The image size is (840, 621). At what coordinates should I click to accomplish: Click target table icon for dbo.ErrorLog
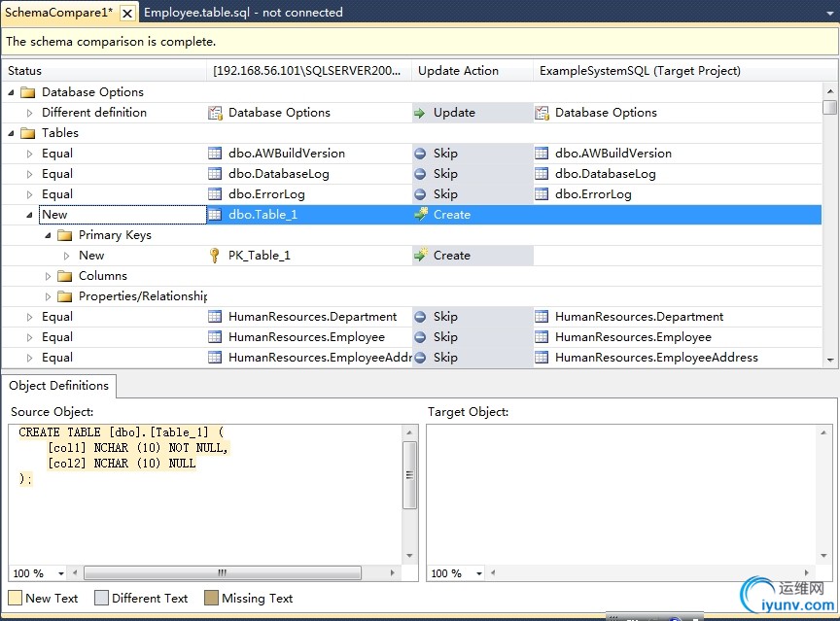[542, 194]
